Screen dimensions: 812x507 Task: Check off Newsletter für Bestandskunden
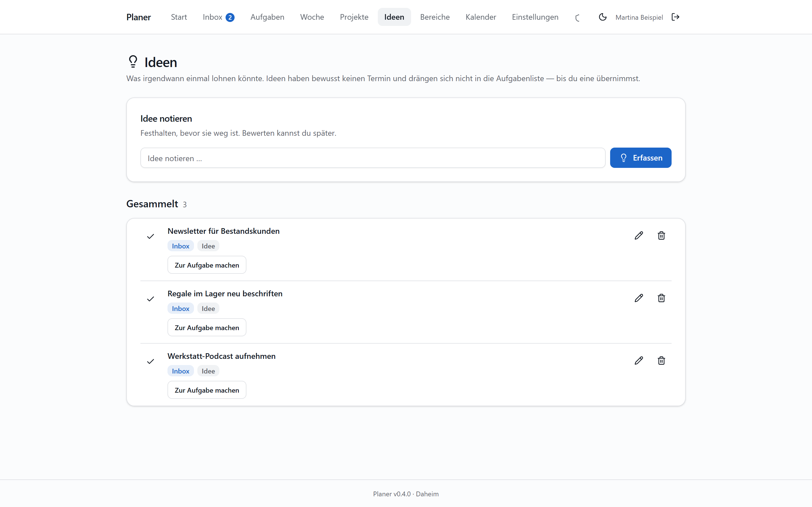[x=150, y=236]
